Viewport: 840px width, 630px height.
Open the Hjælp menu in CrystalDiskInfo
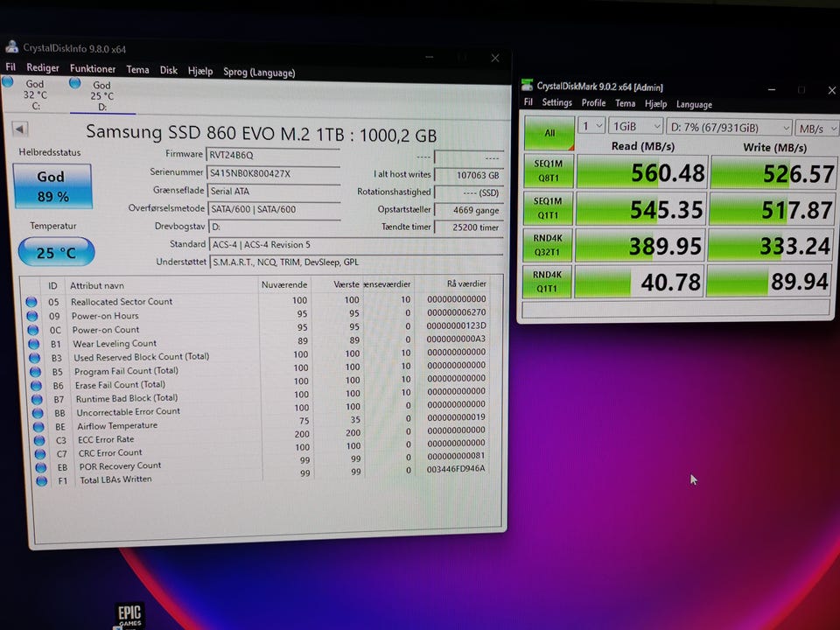200,71
